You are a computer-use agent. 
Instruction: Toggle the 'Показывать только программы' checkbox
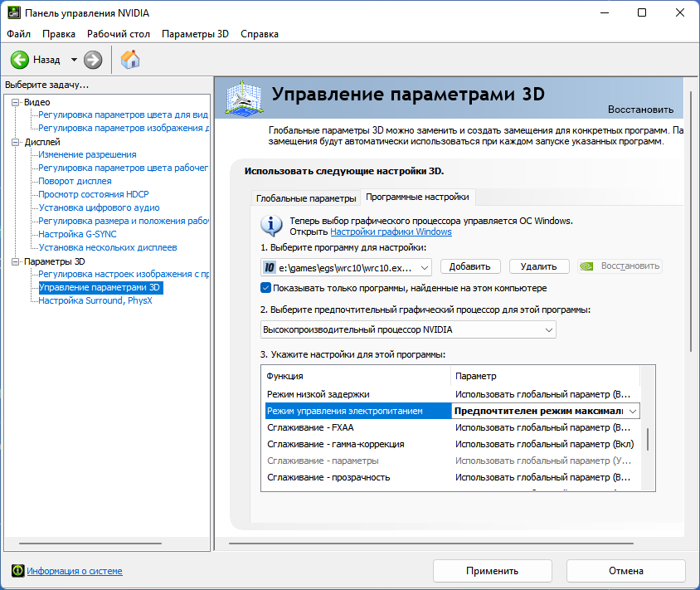pos(265,288)
